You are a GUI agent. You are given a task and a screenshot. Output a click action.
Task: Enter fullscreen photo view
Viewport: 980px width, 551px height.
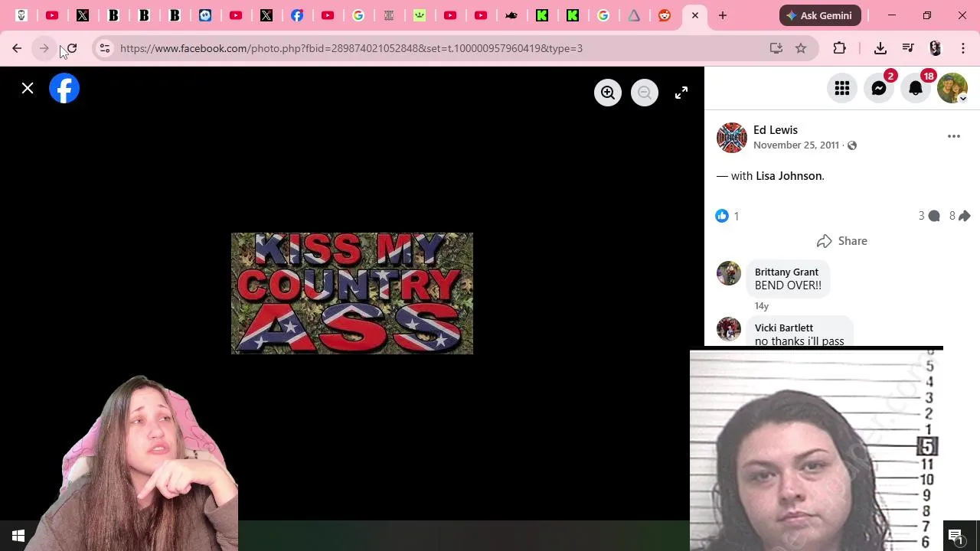coord(681,93)
